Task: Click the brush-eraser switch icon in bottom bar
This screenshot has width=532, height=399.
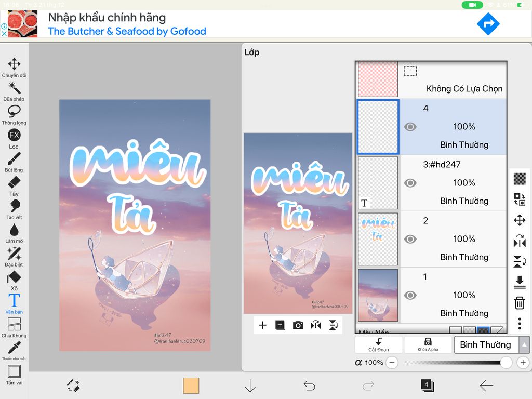Action: [73, 386]
